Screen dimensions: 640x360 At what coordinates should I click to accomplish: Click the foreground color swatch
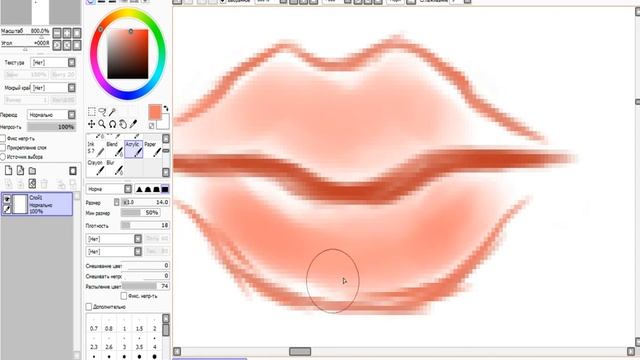click(x=155, y=112)
